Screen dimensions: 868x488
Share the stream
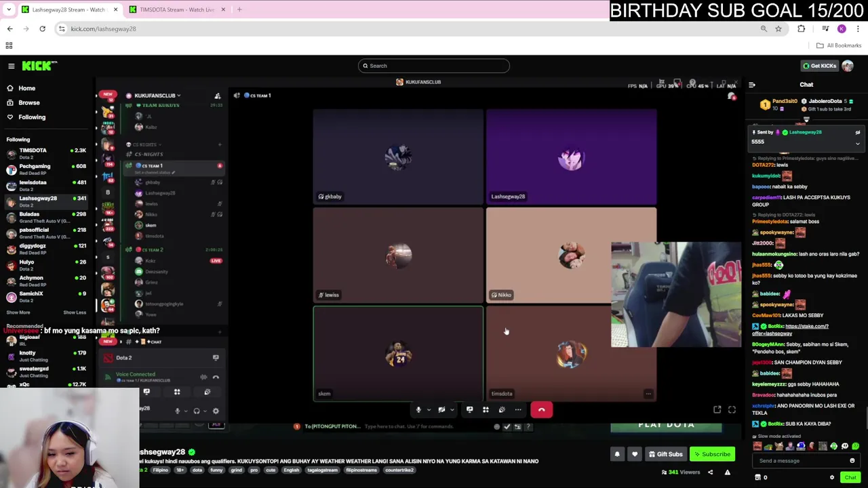[x=711, y=472]
